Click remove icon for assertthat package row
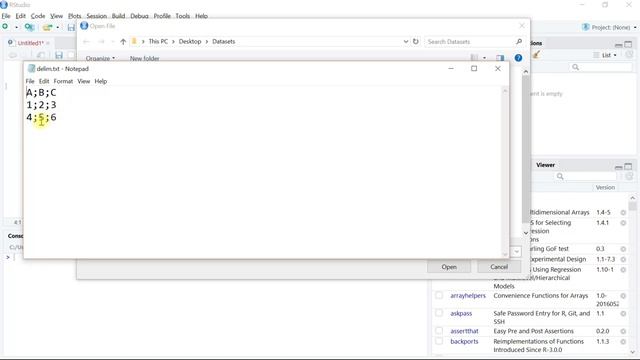 pyautogui.click(x=623, y=331)
